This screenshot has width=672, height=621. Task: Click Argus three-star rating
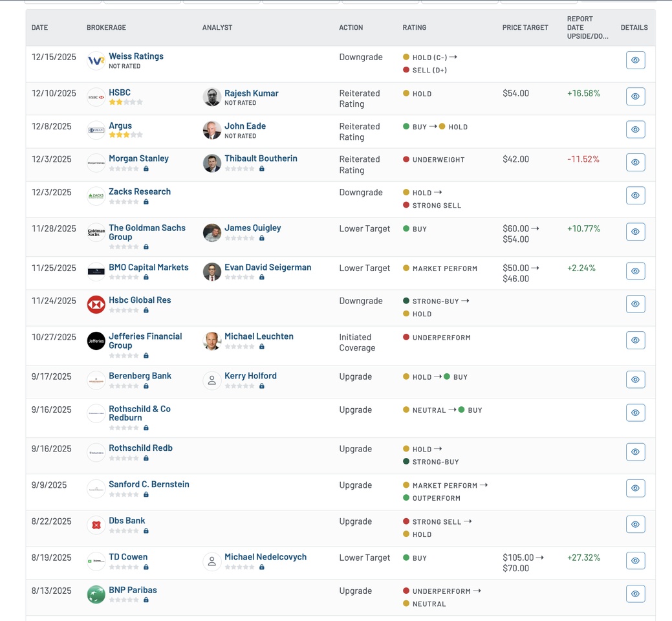125,135
